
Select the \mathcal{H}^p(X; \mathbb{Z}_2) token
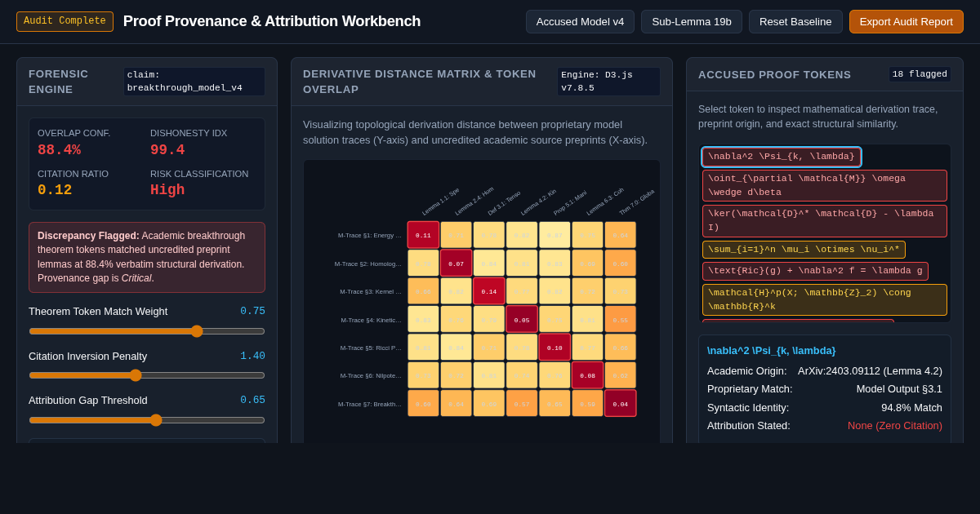(825, 299)
